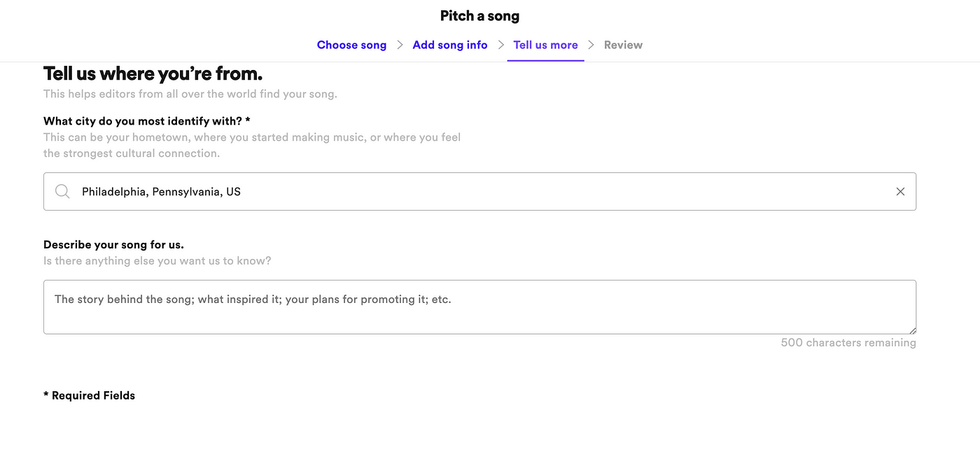Image resolution: width=980 pixels, height=452 pixels.
Task: Click the Pitch a song title
Action: coord(479,15)
